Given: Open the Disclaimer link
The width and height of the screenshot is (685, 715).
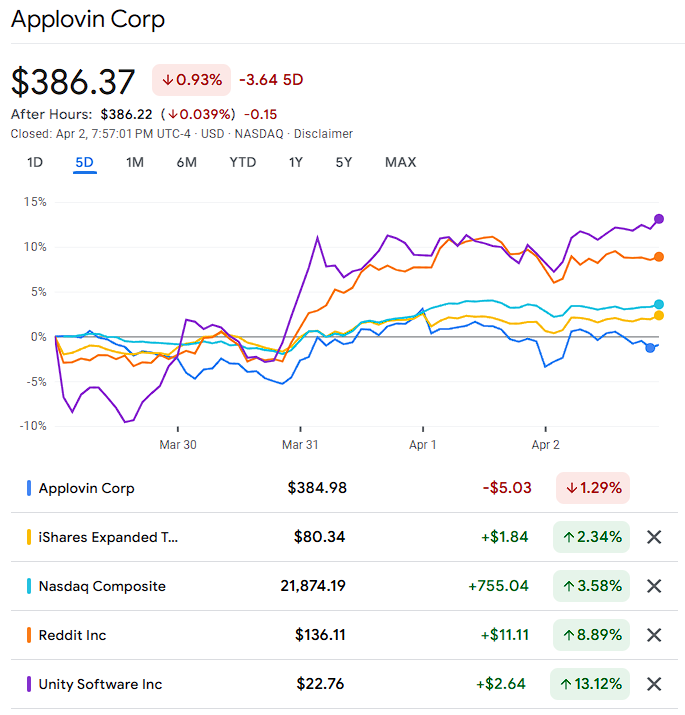Looking at the screenshot, I should [x=323, y=134].
